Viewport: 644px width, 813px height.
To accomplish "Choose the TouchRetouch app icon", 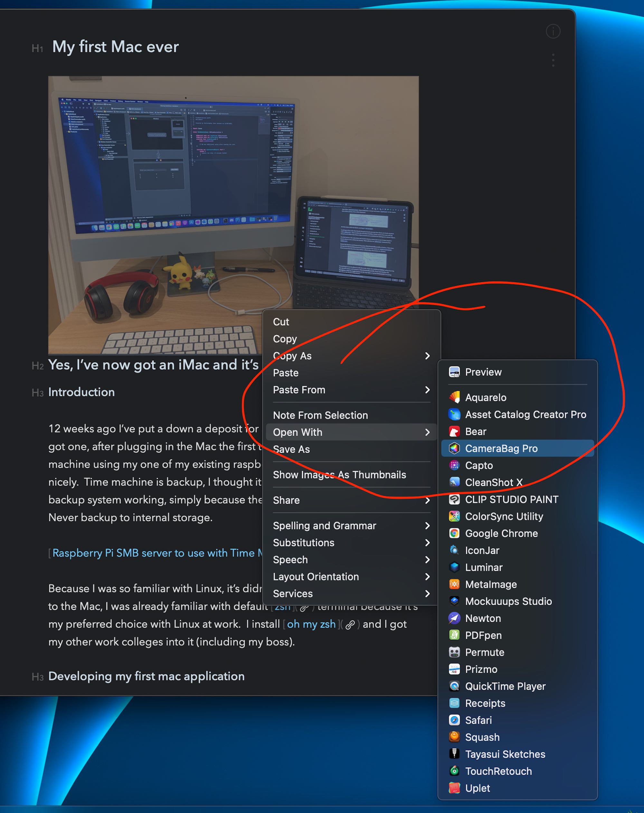I will point(454,771).
